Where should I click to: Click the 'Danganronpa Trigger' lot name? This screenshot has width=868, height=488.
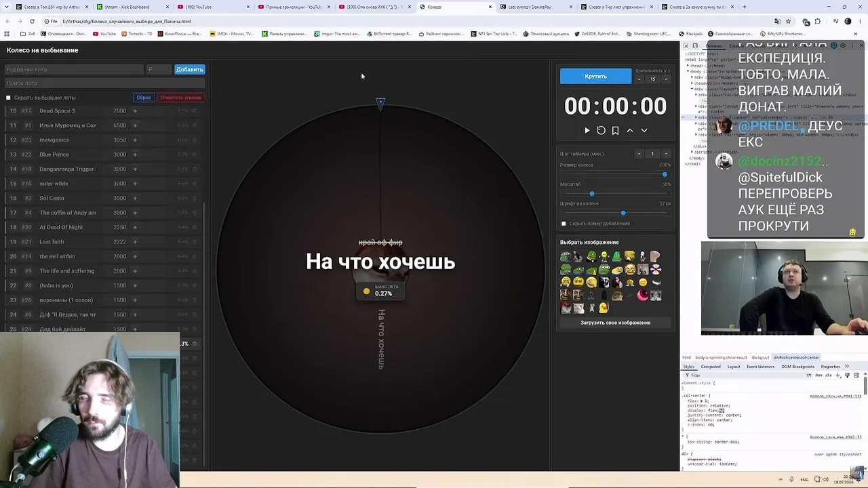pos(68,169)
